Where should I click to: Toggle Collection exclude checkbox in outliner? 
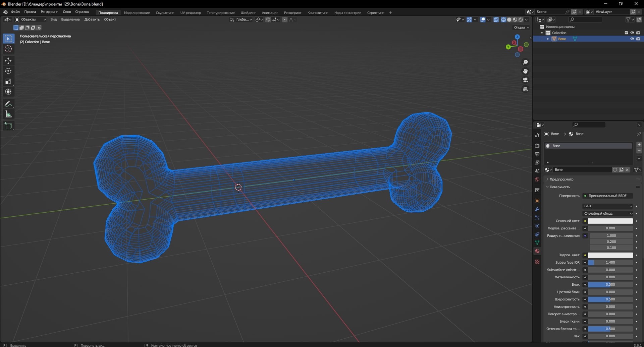626,33
